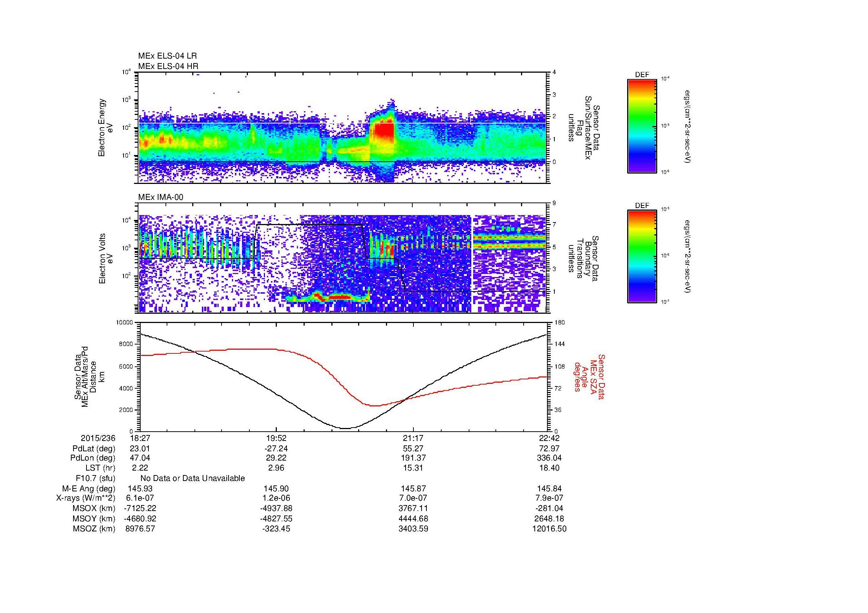Screen dimensions: 868x613
Task: Select the 'MSOX (km)' row label
Action: tap(94, 508)
